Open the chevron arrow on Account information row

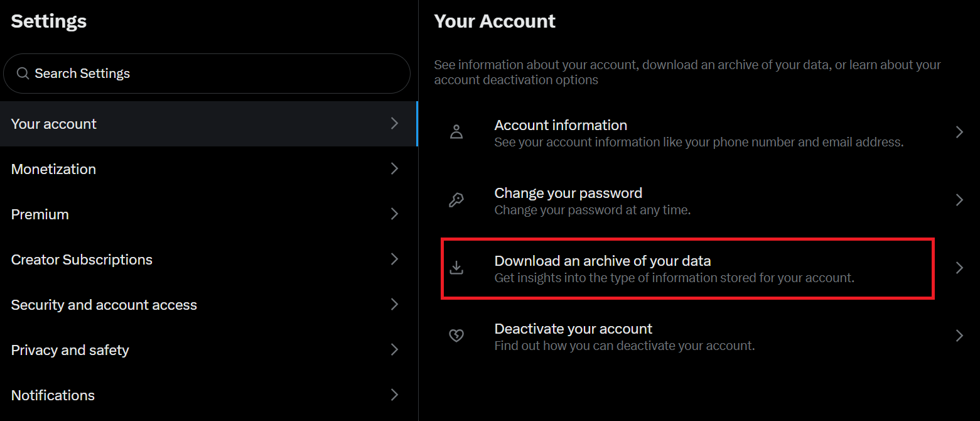tap(959, 131)
